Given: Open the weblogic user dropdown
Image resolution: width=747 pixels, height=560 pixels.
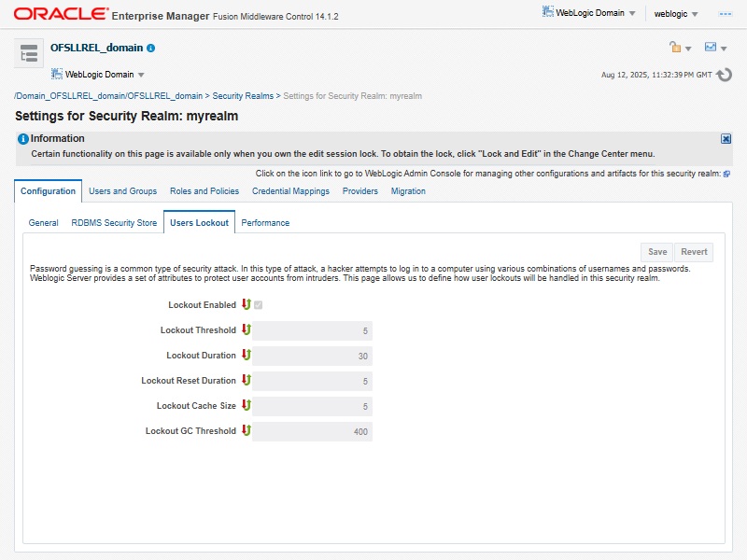Looking at the screenshot, I should (x=676, y=14).
